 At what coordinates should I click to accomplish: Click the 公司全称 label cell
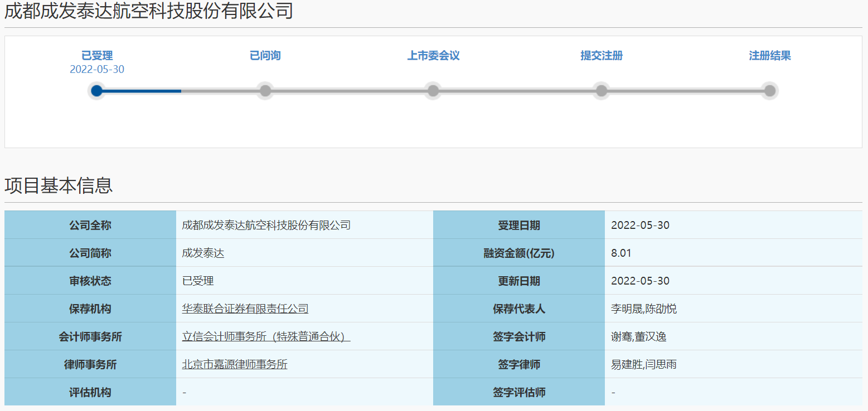pos(90,225)
